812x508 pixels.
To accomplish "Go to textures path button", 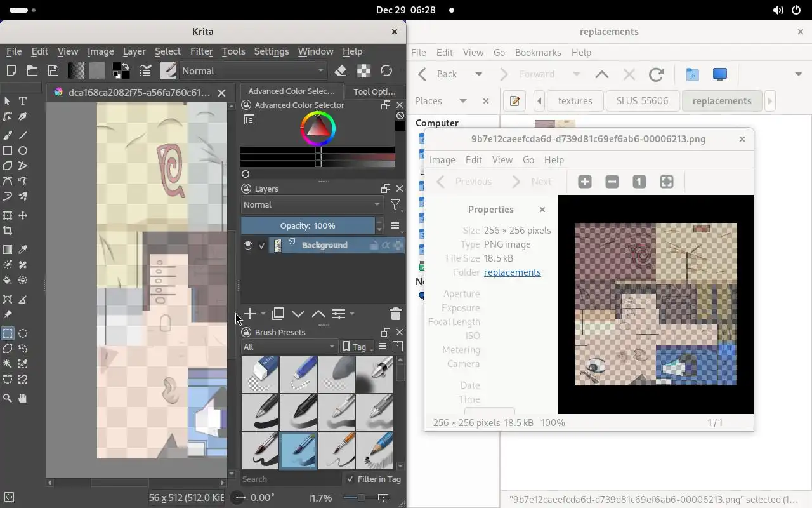I will click(x=575, y=101).
